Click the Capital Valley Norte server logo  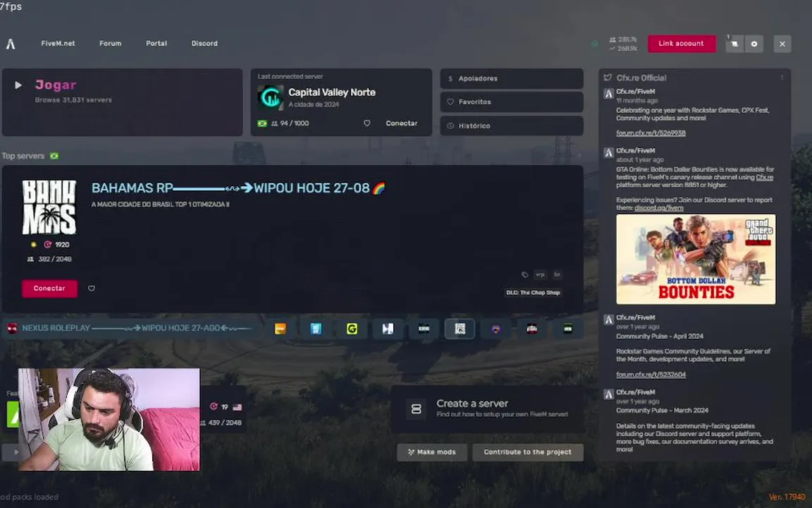pos(271,97)
